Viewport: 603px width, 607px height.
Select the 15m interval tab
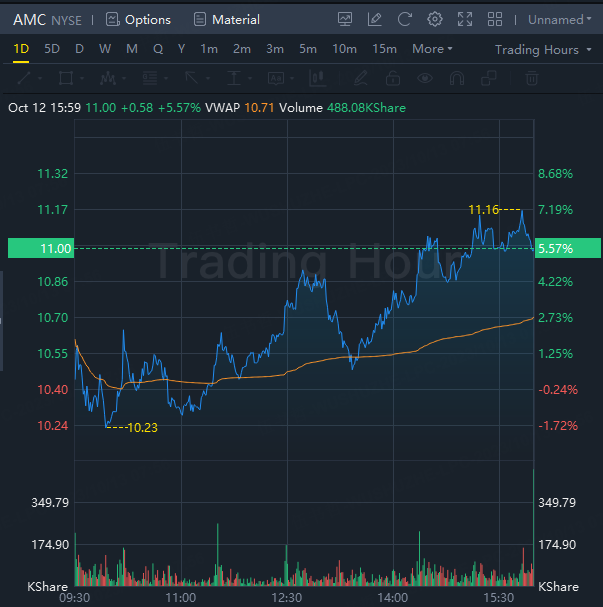click(384, 49)
